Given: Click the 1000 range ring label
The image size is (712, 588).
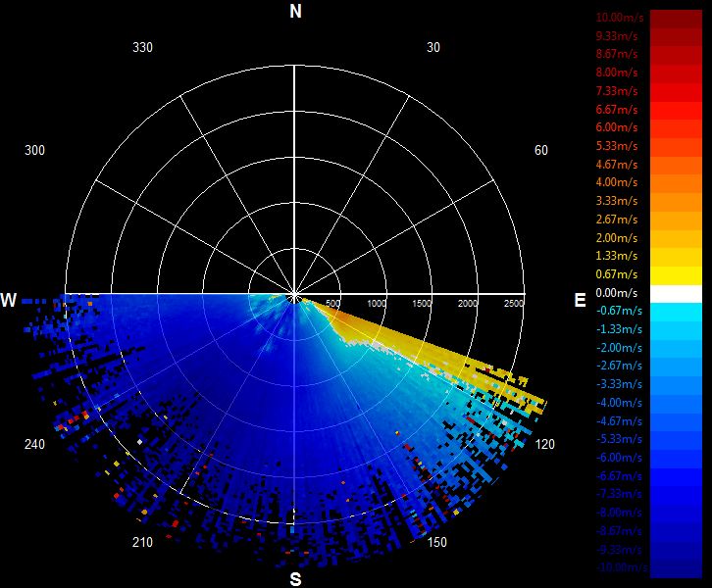Looking at the screenshot, I should [x=377, y=303].
